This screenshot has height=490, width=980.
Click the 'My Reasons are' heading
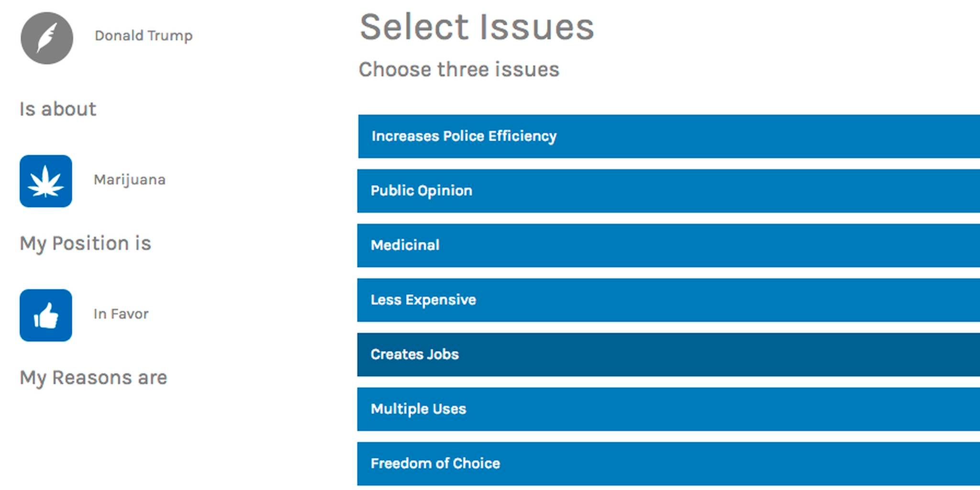93,378
